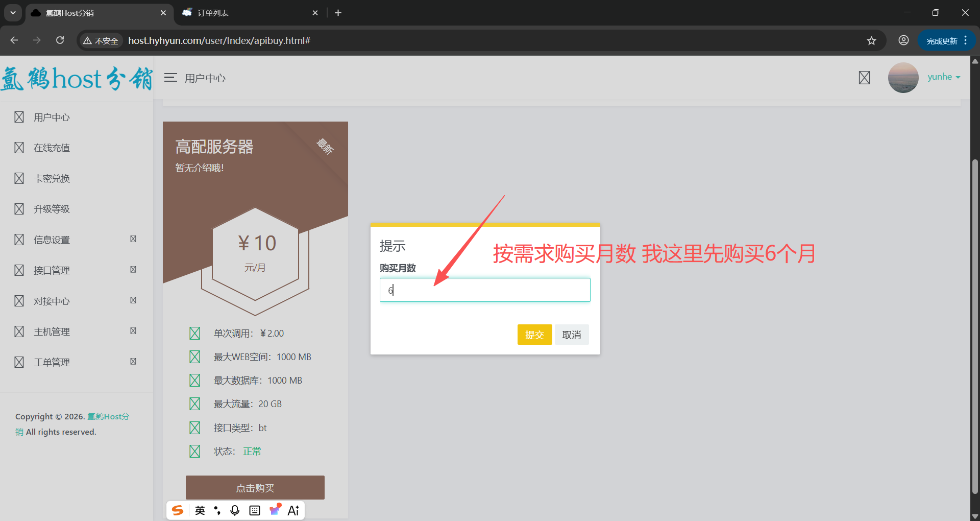Viewport: 980px width, 521px height.
Task: Click the icon beside 信息设置 in sidebar
Action: pyautogui.click(x=19, y=240)
